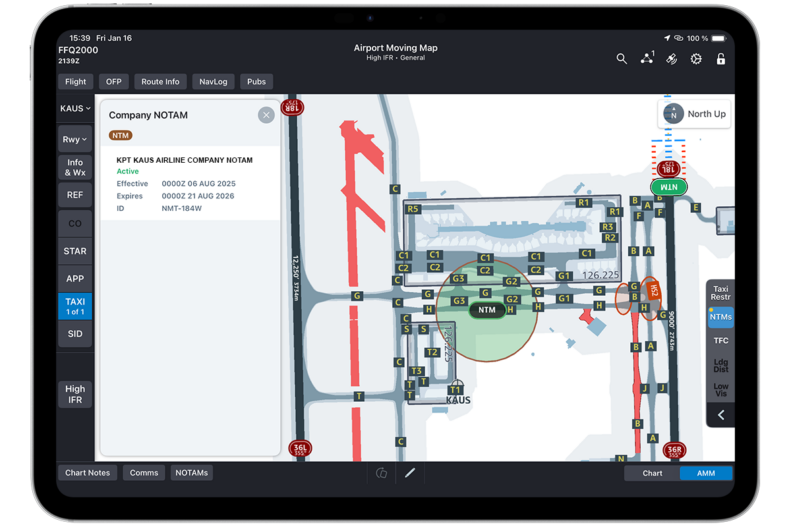Open the STAR charts section
The width and height of the screenshot is (791, 527).
coord(75,251)
